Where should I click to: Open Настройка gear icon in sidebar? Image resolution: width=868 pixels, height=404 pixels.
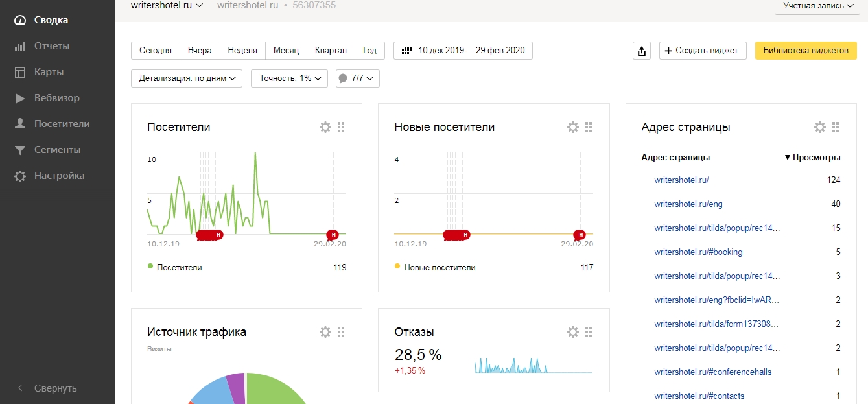[x=20, y=176]
